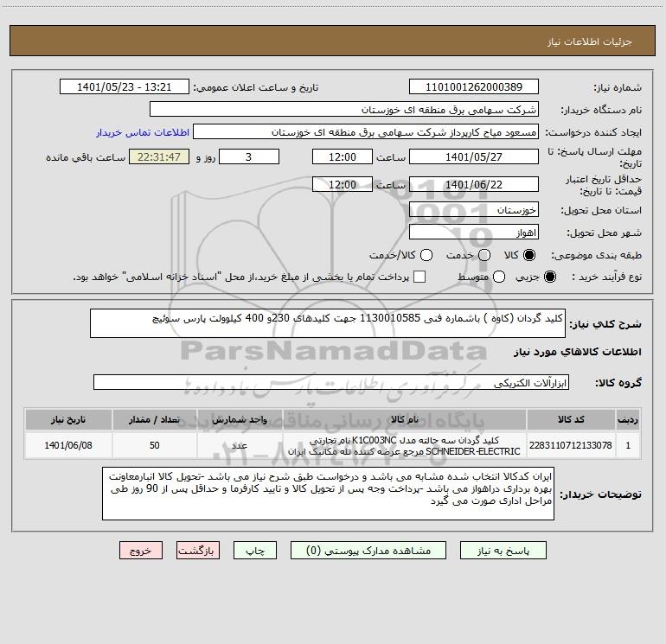The width and height of the screenshot is (666, 644).
Task: Click product code 2283110712133078 cell
Action: [x=571, y=445]
